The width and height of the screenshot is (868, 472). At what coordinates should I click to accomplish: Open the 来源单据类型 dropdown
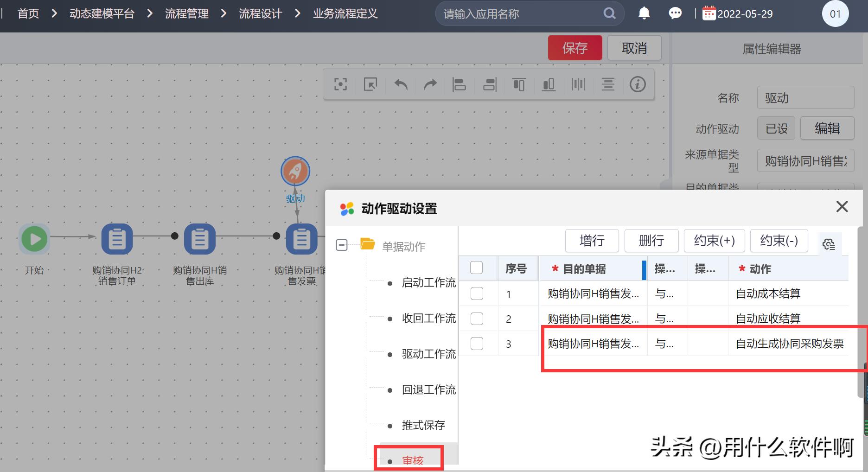click(805, 160)
